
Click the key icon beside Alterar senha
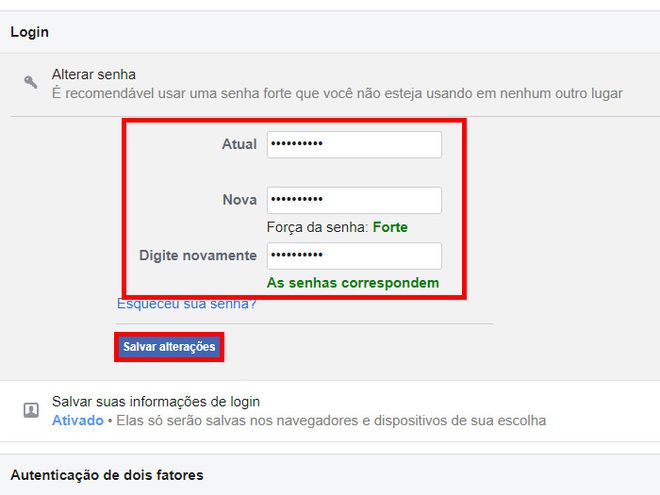point(30,82)
